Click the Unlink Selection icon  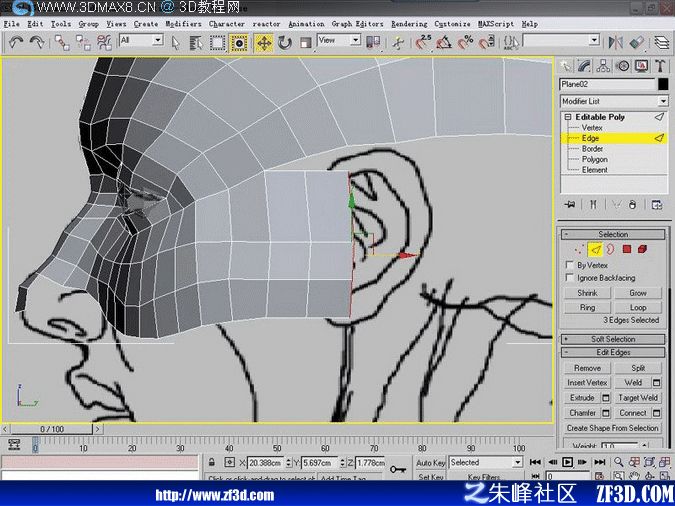tap(83, 43)
